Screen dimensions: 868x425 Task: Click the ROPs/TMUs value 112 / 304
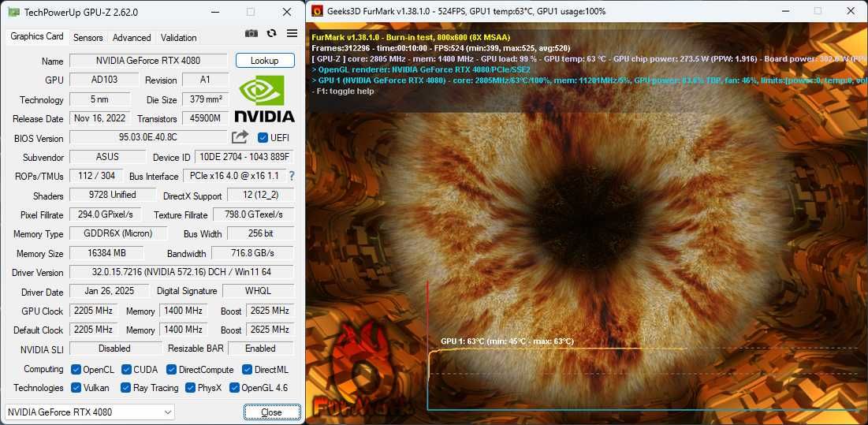coord(98,176)
